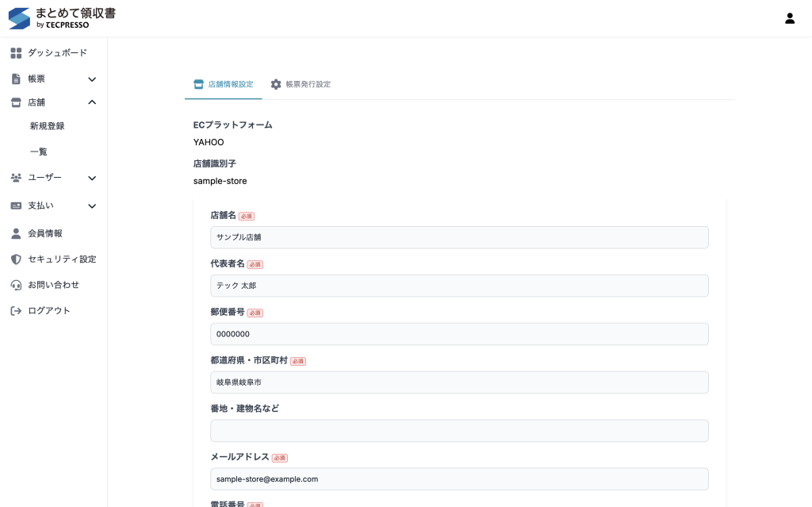812x507 pixels.
Task: Click the gear icon for 帳票発行設定
Action: pos(276,84)
